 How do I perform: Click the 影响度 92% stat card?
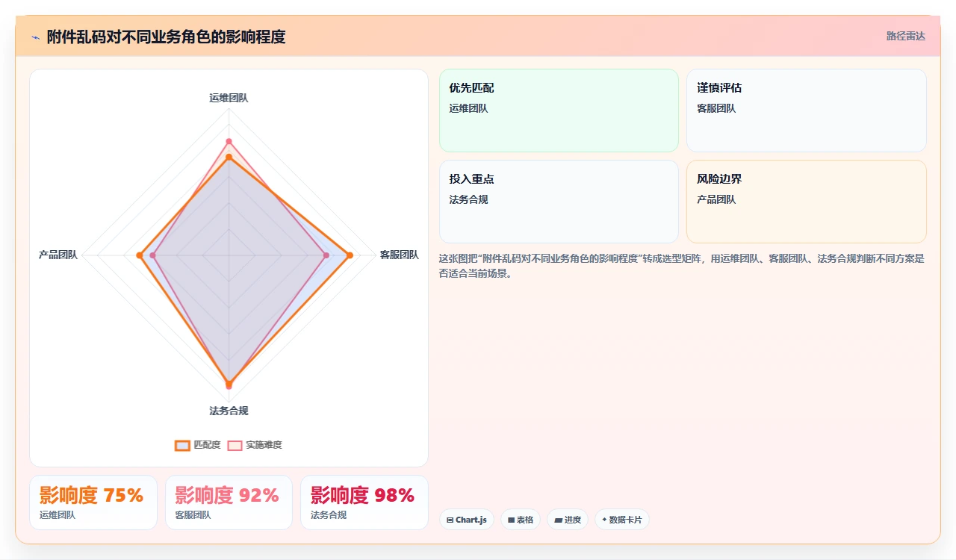pyautogui.click(x=229, y=503)
